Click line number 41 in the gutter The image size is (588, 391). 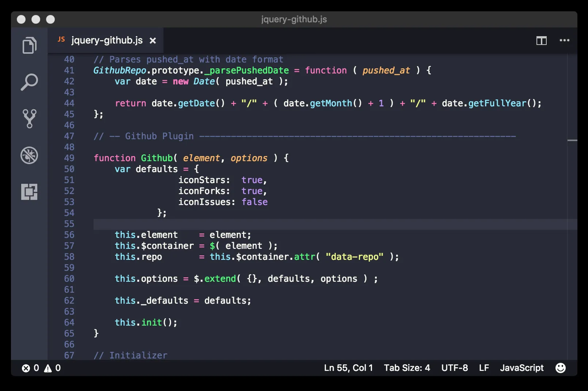click(69, 70)
